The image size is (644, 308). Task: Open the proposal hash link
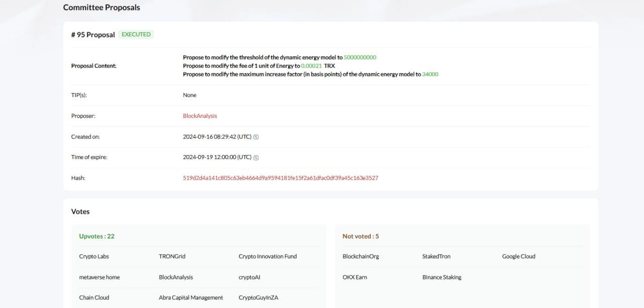(x=281, y=178)
